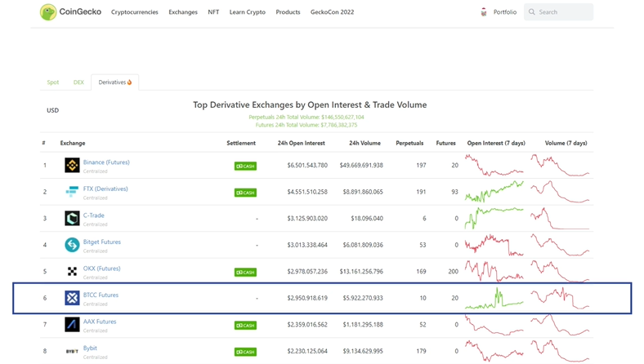Switch to the DEX tab
This screenshot has height=364, width=644.
[78, 82]
